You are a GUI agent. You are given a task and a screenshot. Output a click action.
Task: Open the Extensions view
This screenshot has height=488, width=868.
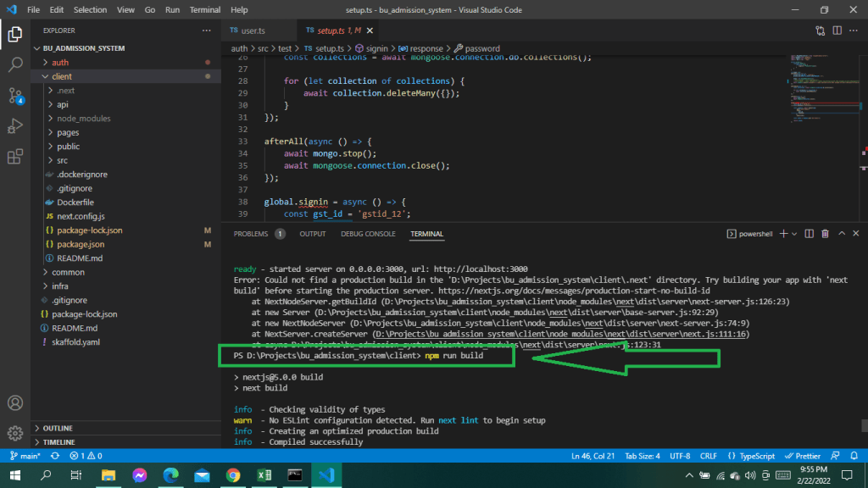tap(15, 157)
